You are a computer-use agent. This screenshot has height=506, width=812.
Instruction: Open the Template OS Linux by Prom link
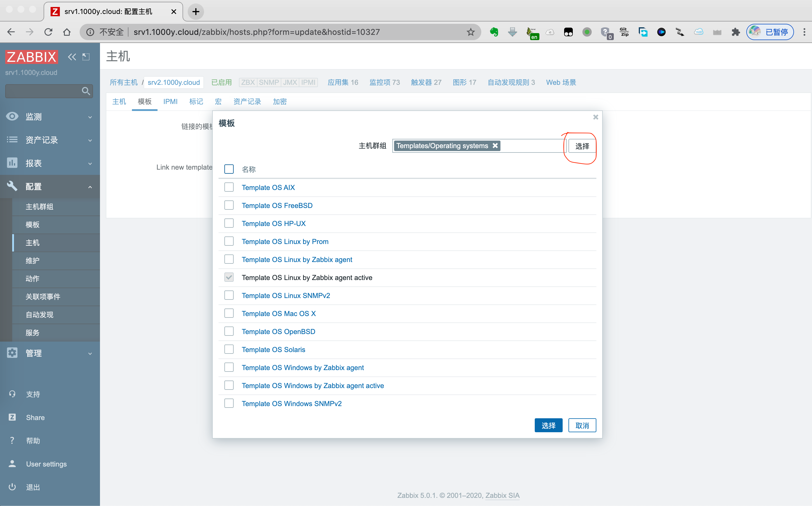click(x=285, y=241)
